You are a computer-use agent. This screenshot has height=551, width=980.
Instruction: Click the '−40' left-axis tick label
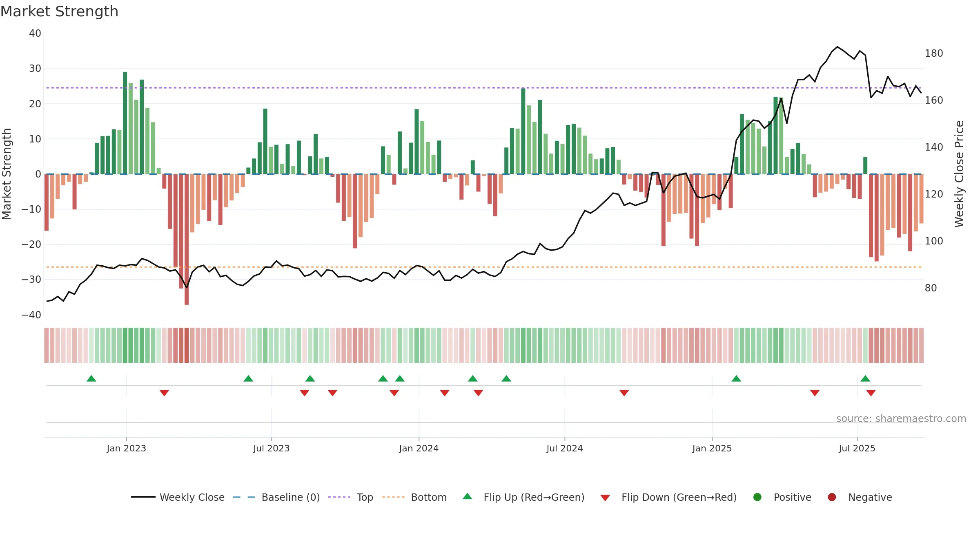pyautogui.click(x=31, y=315)
